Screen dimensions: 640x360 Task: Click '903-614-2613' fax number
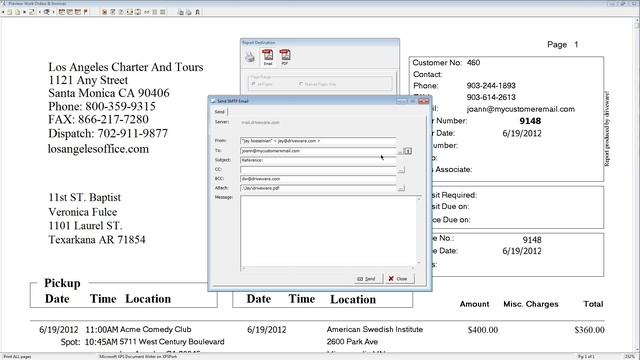tap(491, 97)
